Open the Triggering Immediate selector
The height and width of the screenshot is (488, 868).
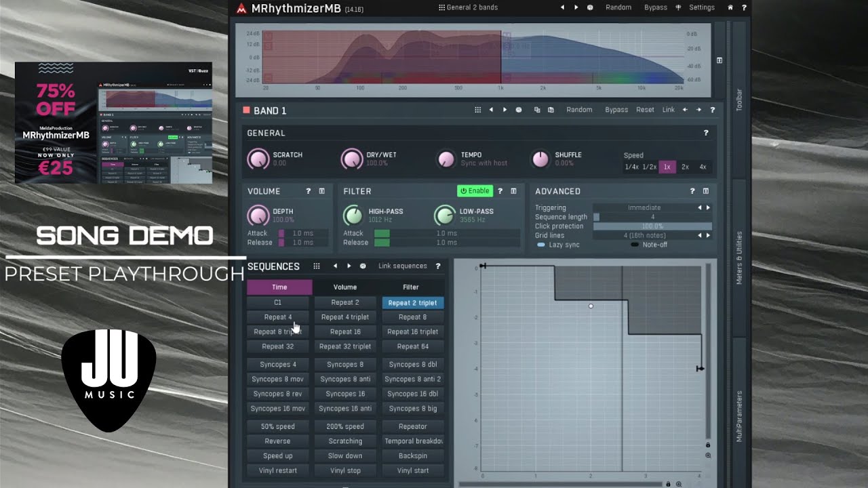[x=644, y=208]
